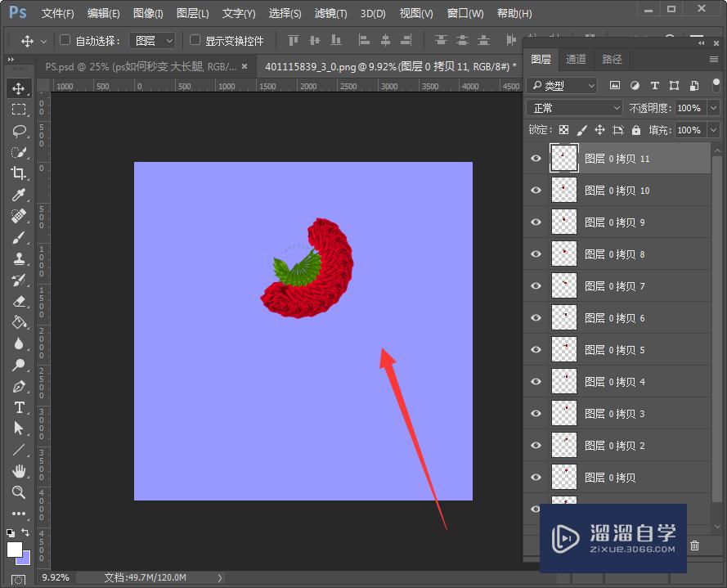Select the Pen tool

19,386
